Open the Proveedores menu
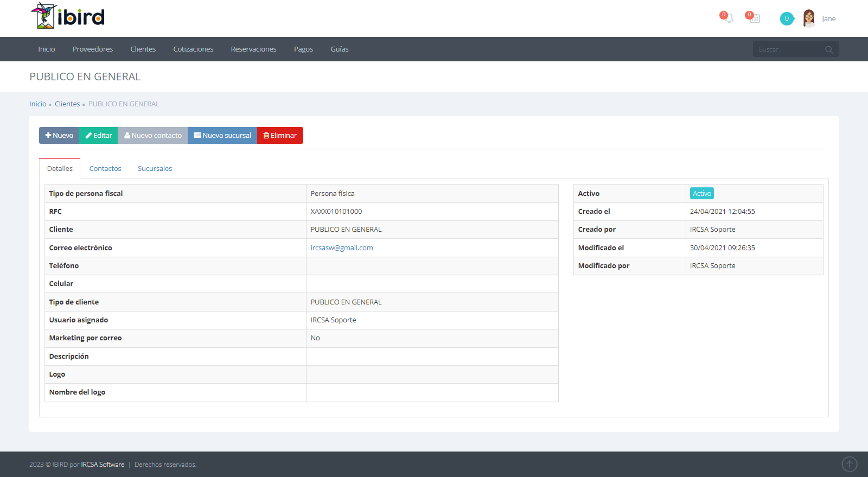The height and width of the screenshot is (477, 868). [x=93, y=49]
